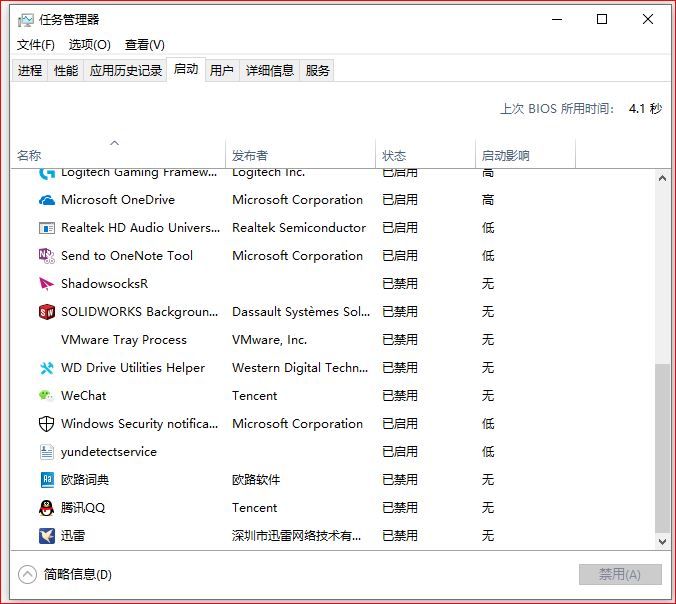The image size is (676, 604).
Task: Select the SOLIDWORKS Backgroun... entry
Action: [x=139, y=312]
